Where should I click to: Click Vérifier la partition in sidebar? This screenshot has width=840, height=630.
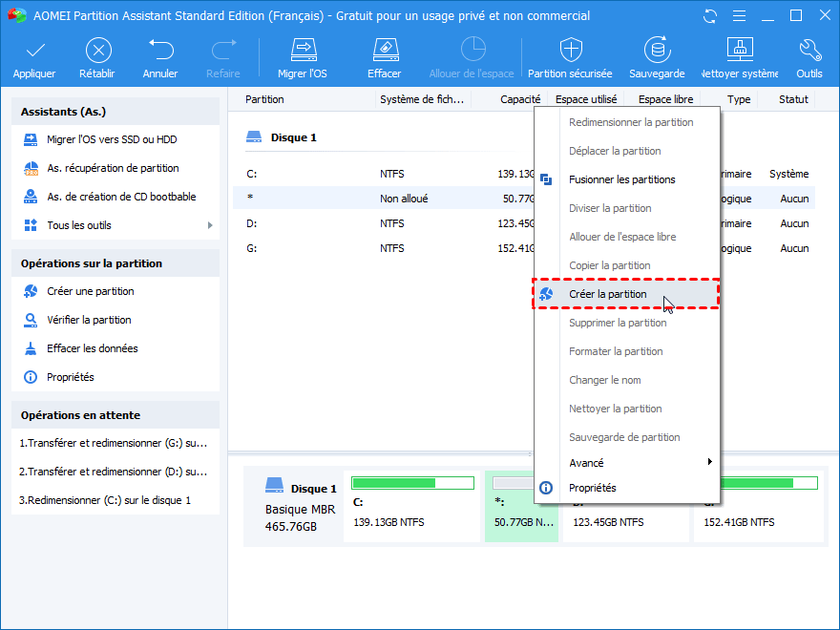pyautogui.click(x=89, y=320)
